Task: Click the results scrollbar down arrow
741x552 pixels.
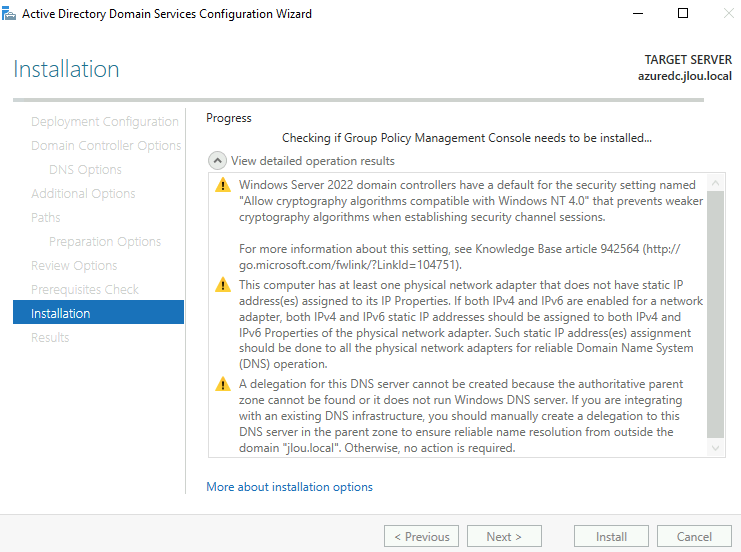Action: (x=715, y=448)
